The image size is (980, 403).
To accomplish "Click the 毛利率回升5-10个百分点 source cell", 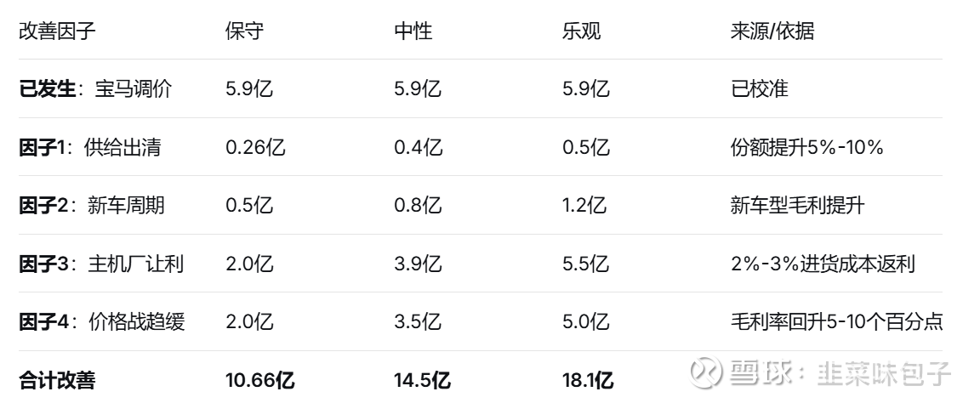I will click(836, 321).
